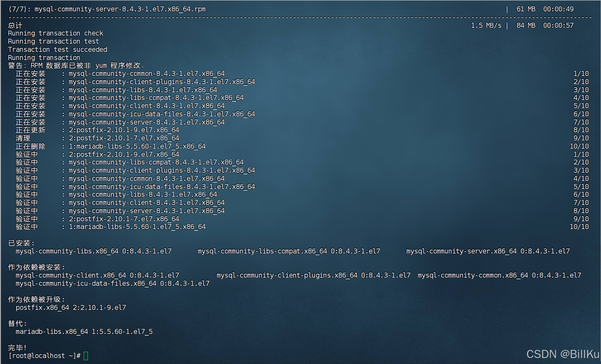The image size is (601, 364).
Task: Click the '8/10' counter on the 正在更新 row
Action: pos(581,130)
